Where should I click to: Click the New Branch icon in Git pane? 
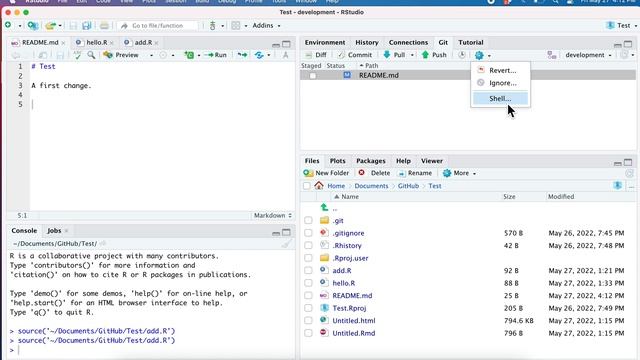pos(552,55)
